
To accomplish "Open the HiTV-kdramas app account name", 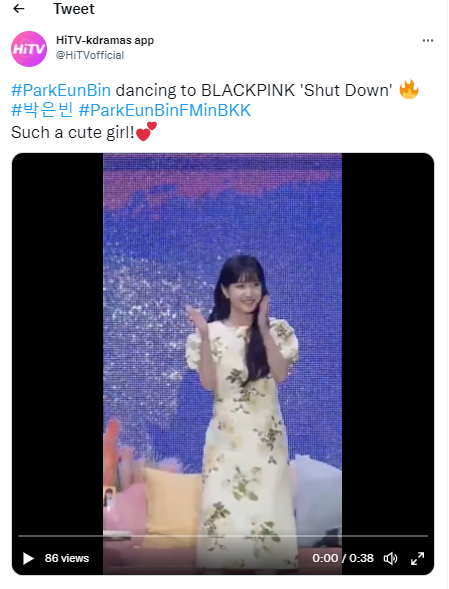I will point(105,40).
